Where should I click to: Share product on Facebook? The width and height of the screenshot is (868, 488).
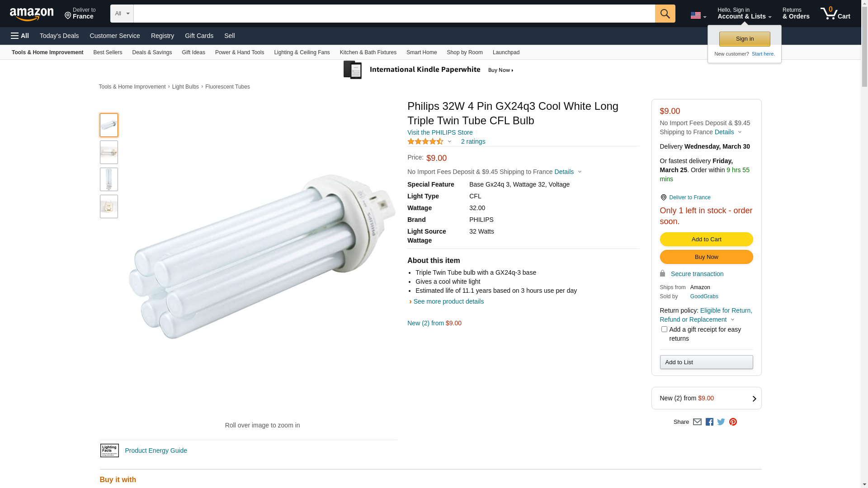pos(709,422)
